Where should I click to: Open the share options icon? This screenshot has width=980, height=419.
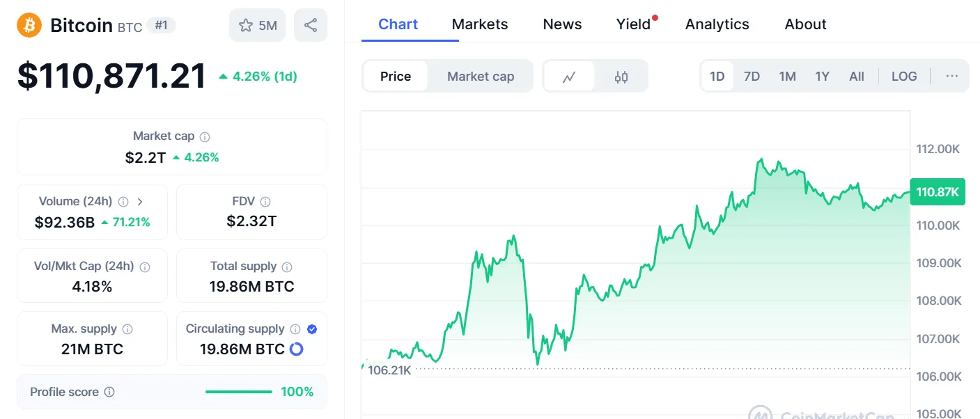(x=311, y=26)
